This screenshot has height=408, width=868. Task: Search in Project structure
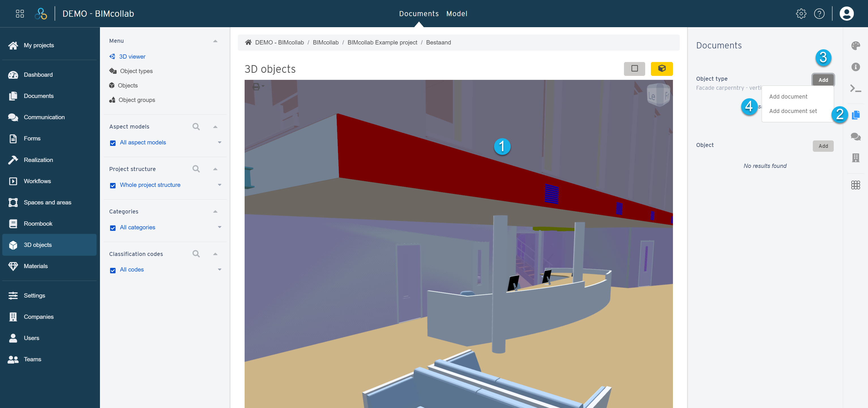(196, 169)
